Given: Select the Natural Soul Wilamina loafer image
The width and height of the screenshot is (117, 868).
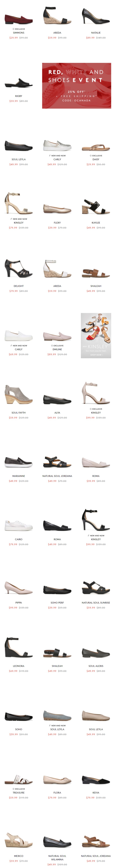Looking at the screenshot, I should (57, 842).
